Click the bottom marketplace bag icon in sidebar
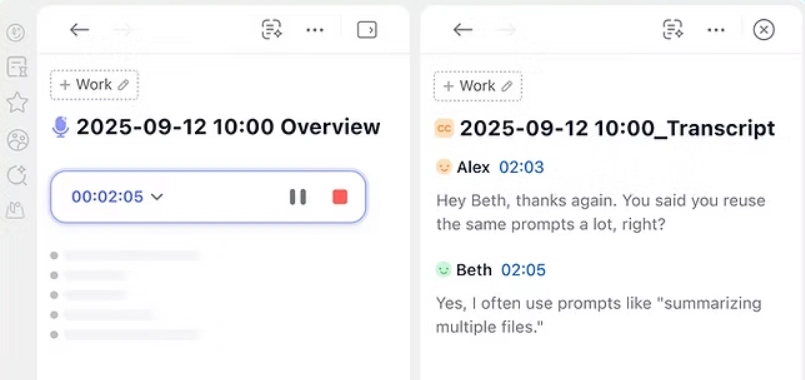 click(16, 210)
